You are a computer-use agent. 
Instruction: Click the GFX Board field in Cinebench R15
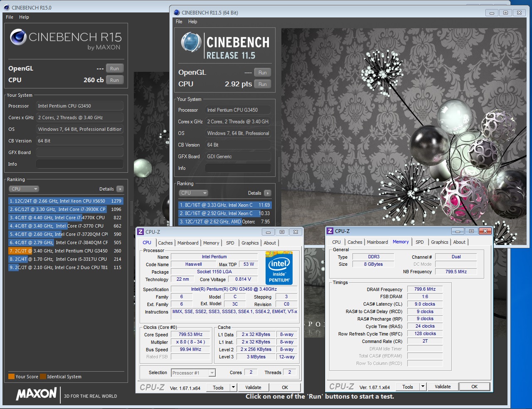coord(80,152)
